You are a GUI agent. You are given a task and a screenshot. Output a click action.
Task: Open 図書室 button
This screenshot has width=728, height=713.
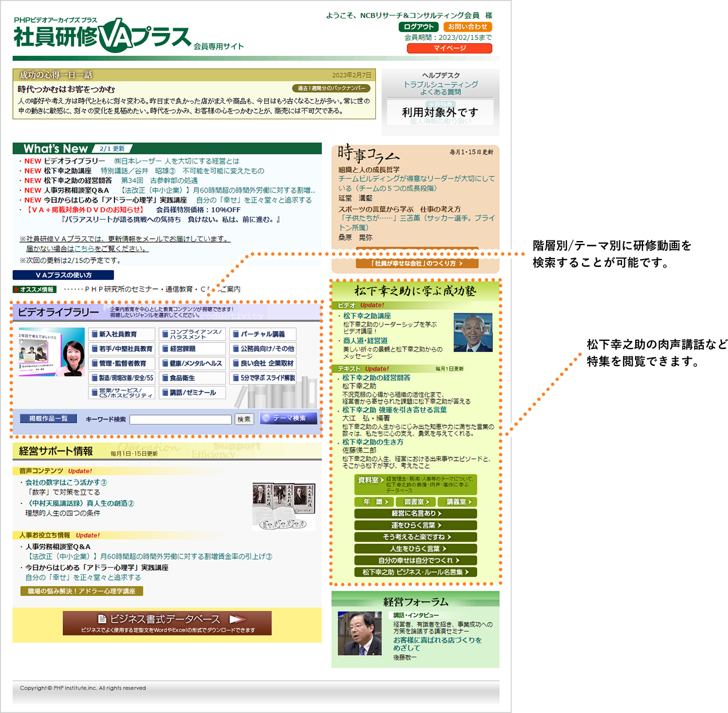coord(416,502)
